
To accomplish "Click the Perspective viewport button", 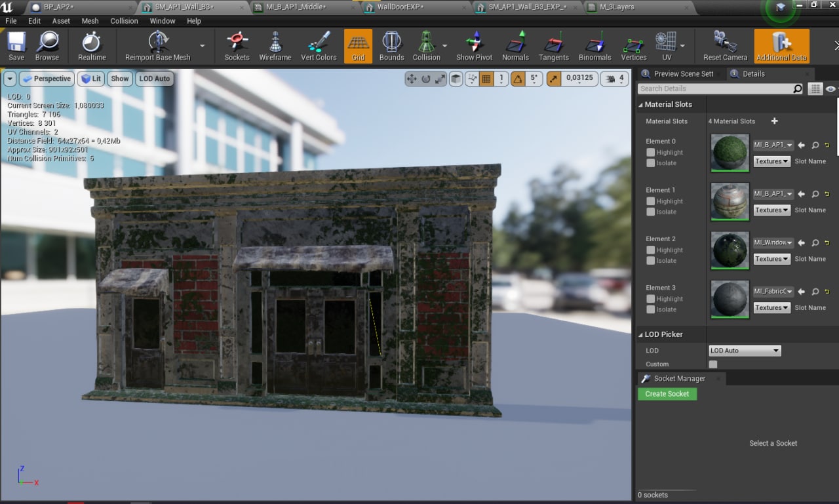I will tap(47, 79).
